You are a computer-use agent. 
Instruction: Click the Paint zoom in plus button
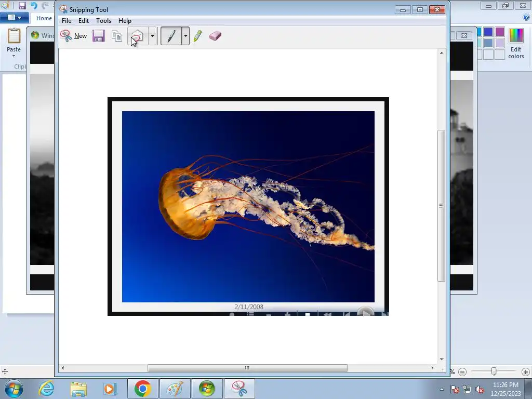[x=526, y=372]
